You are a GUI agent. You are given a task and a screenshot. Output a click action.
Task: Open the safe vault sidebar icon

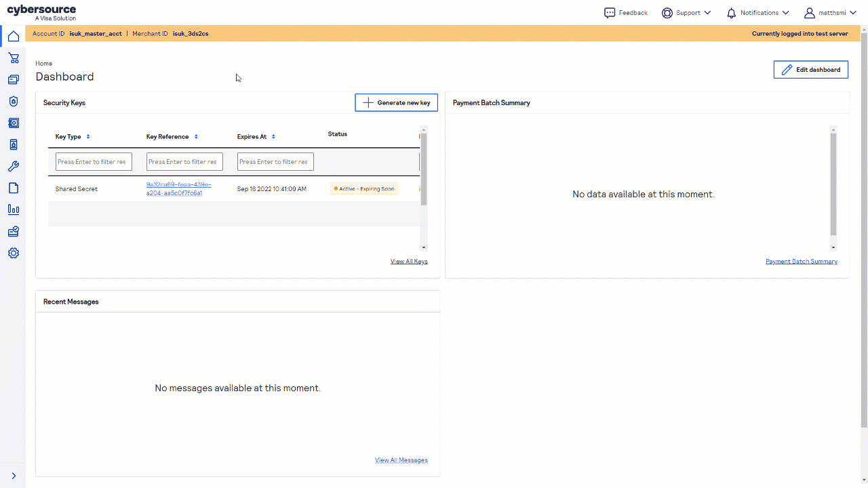(13, 123)
